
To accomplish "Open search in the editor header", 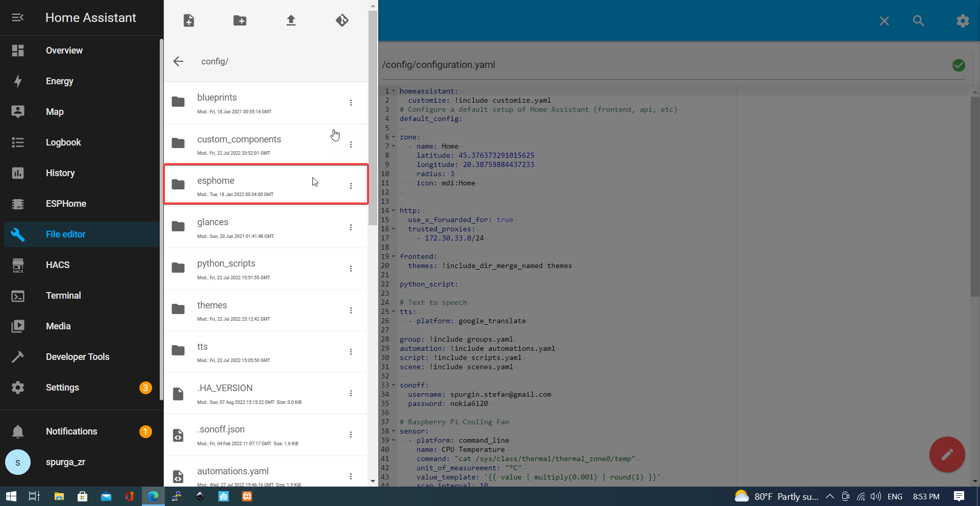I will (918, 21).
